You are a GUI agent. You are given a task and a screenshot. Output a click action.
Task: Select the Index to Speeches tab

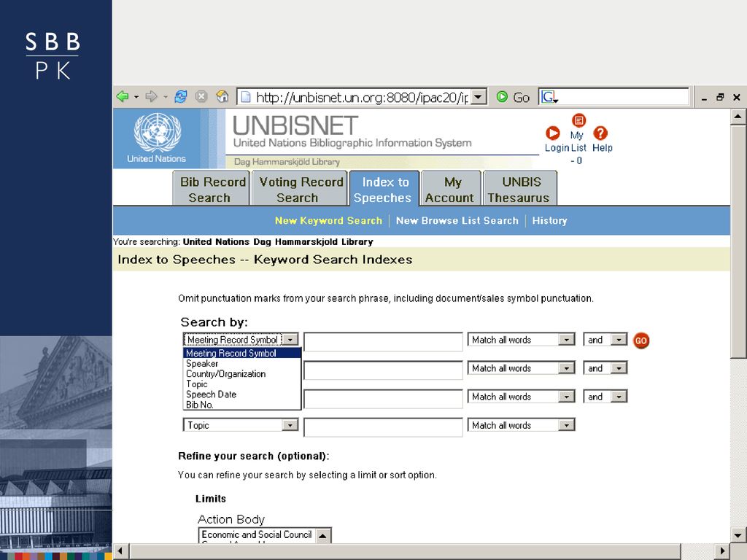tap(384, 189)
